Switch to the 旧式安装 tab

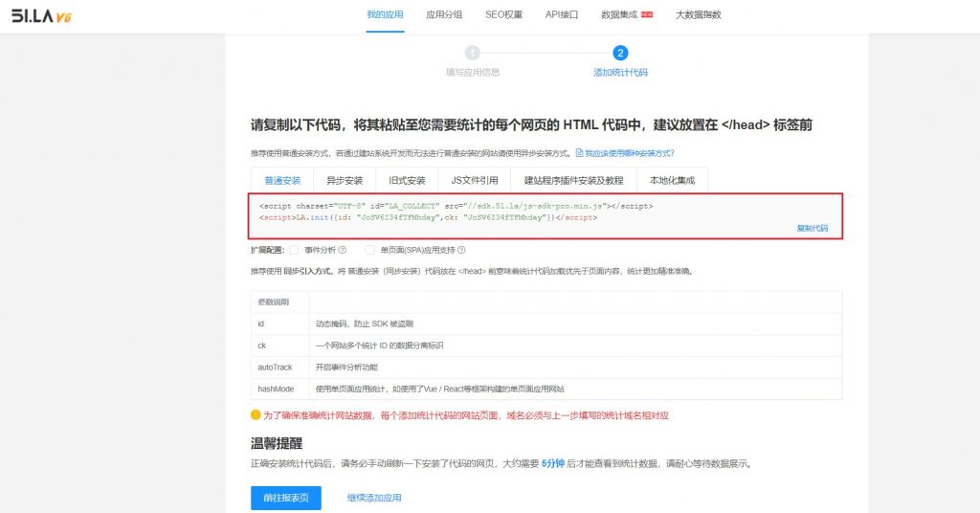coord(407,181)
